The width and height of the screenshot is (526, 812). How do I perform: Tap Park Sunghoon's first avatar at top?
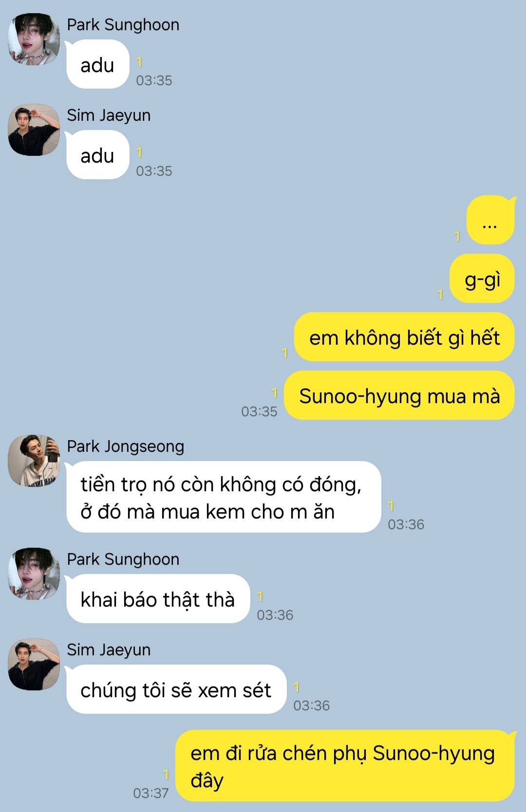point(34,39)
